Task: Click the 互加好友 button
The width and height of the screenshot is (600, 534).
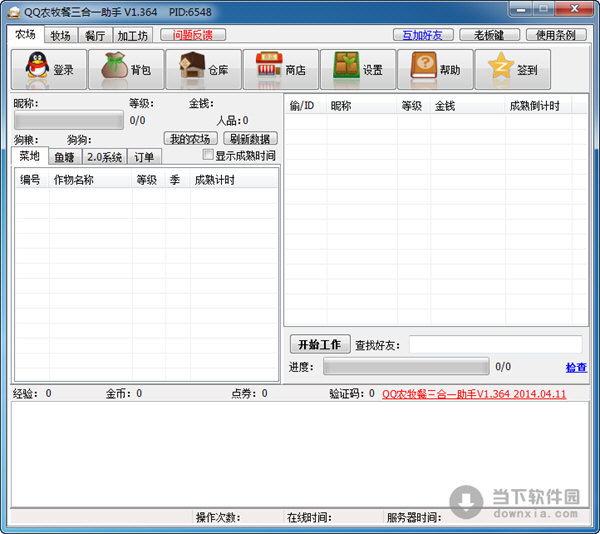Action: click(423, 35)
